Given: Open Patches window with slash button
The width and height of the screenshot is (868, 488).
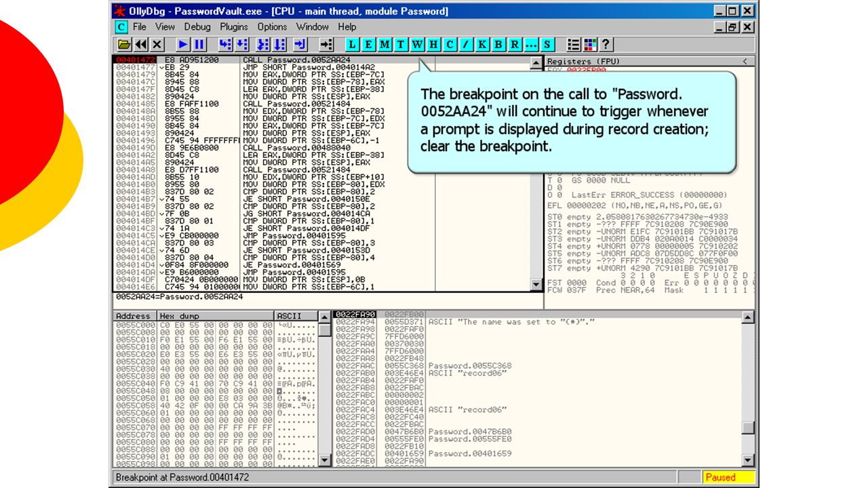Looking at the screenshot, I should click(467, 45).
